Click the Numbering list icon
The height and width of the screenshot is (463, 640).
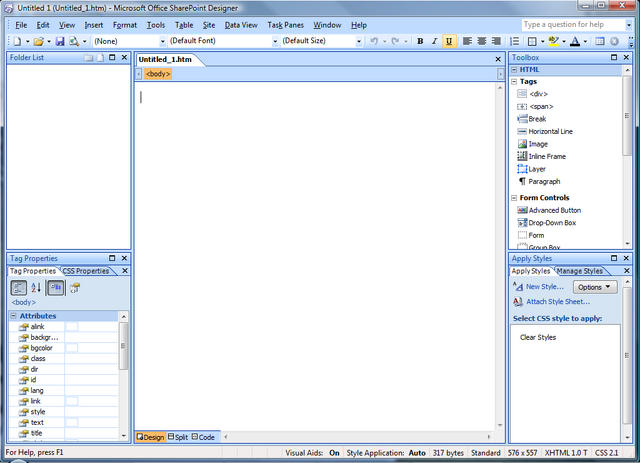pos(515,41)
